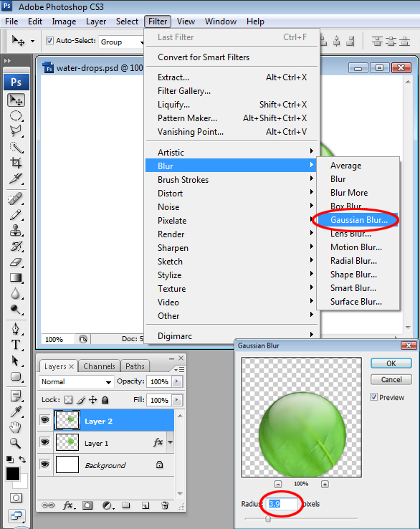The image size is (420, 529).
Task: Expand Layer 1 effects arrow
Action: (171, 442)
